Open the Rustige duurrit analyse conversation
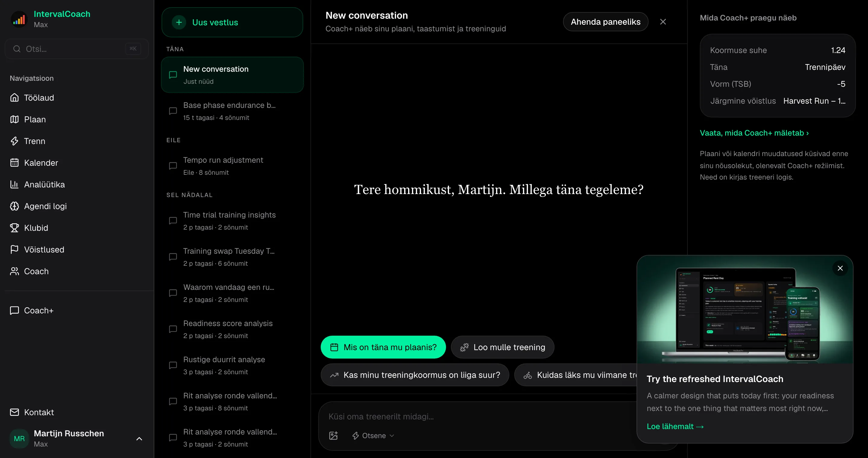 coord(232,365)
